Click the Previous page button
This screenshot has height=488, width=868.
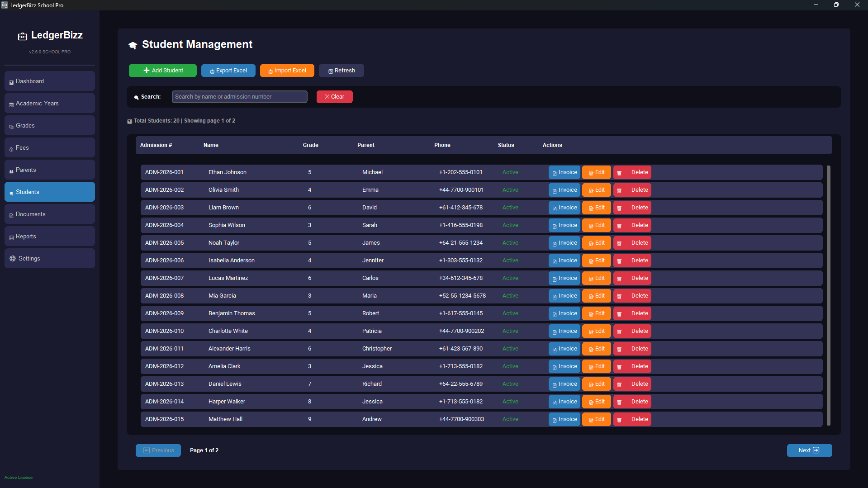pyautogui.click(x=158, y=450)
